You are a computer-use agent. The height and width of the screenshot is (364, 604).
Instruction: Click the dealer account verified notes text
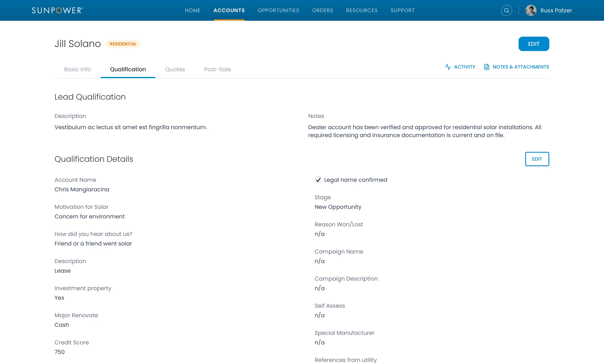click(424, 131)
